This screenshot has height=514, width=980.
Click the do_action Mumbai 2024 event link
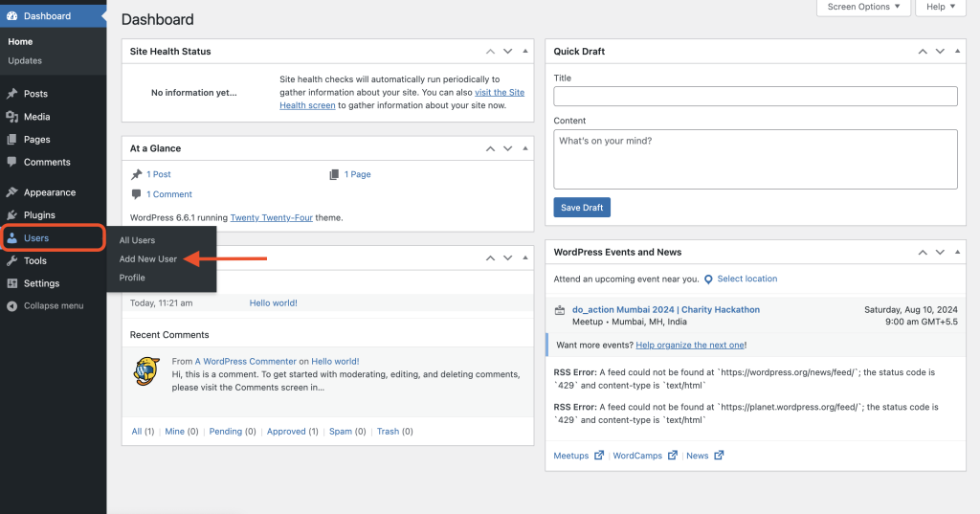coord(666,309)
